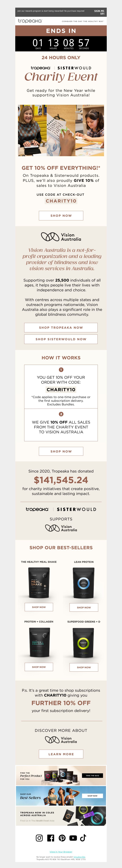Open the TikTok social icon
This screenshot has height=868, width=122.
pyautogui.click(x=83, y=838)
